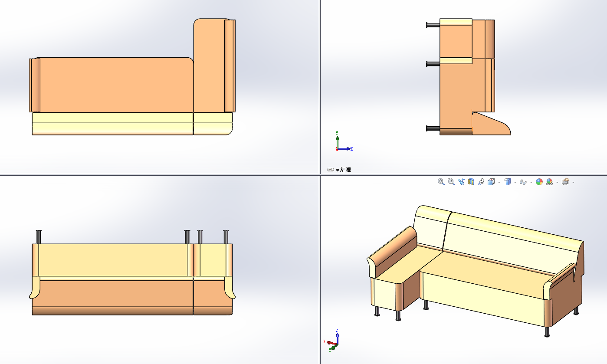Click the Hide/Show Items glasses icon
This screenshot has width=607, height=364.
523,182
